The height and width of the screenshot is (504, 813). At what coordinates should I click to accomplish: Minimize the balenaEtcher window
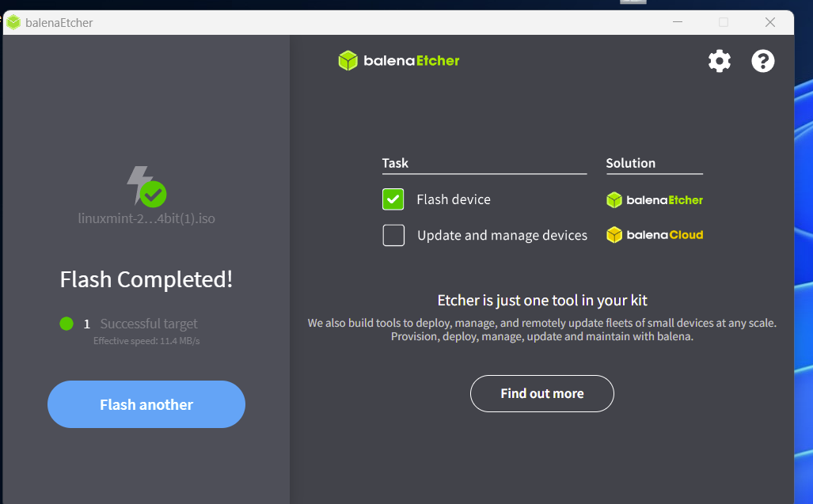677,22
